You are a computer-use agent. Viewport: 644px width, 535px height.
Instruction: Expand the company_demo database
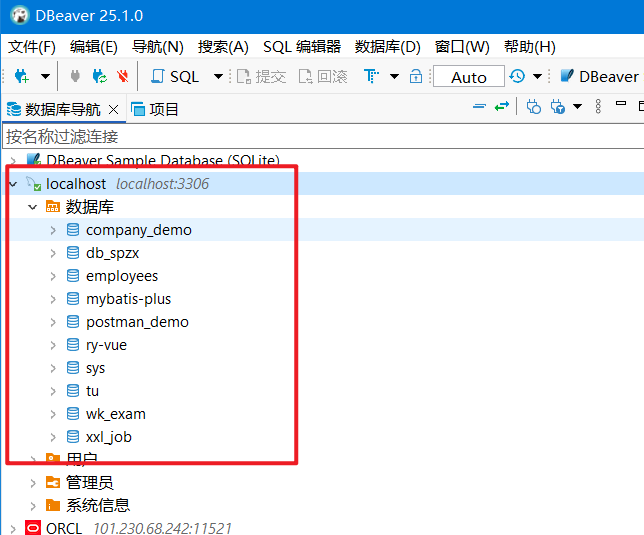(x=53, y=230)
